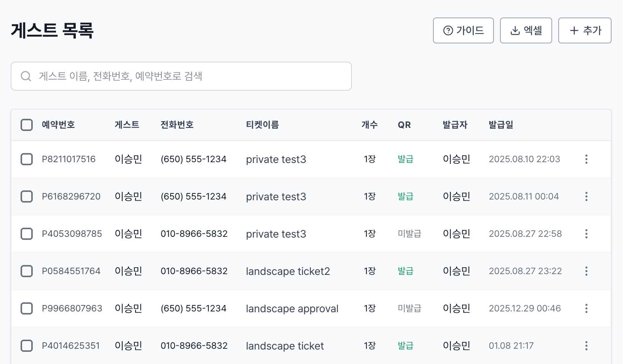Open kebab menu for landscape ticket row
The height and width of the screenshot is (364, 623).
[586, 346]
